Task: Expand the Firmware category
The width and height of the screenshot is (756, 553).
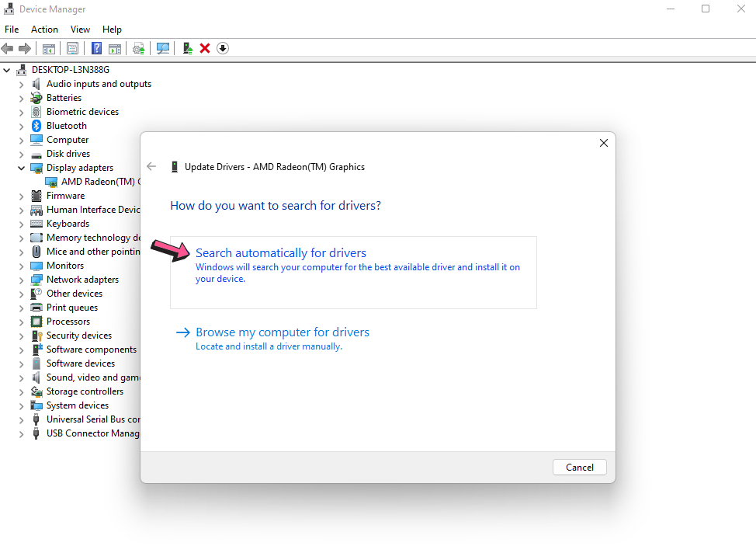Action: tap(21, 197)
